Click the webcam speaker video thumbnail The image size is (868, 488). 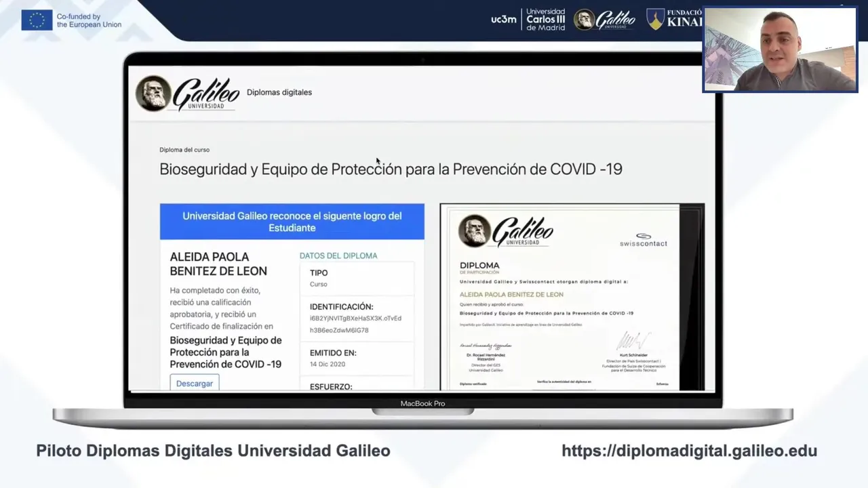(780, 49)
